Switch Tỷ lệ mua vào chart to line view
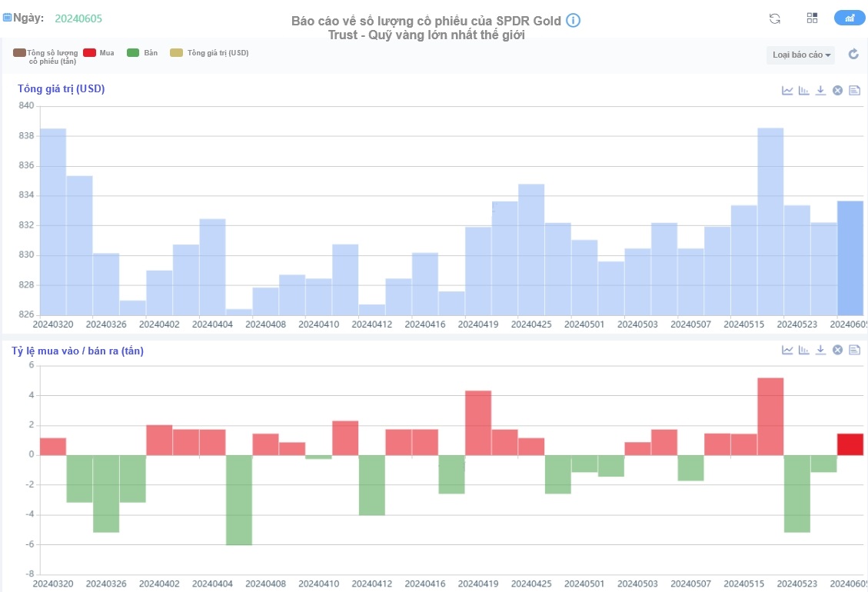This screenshot has height=592, width=868. pyautogui.click(x=787, y=350)
